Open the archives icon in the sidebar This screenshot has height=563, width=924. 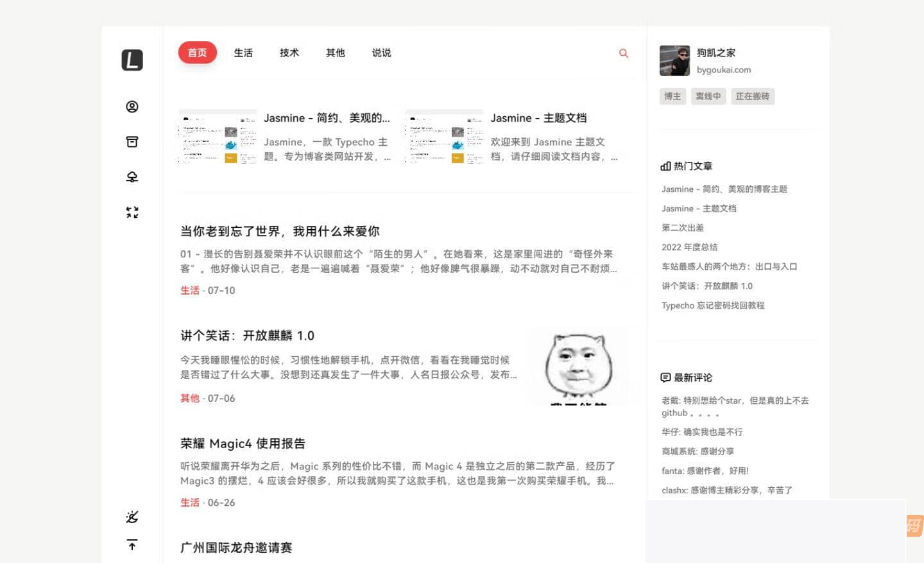click(x=132, y=141)
